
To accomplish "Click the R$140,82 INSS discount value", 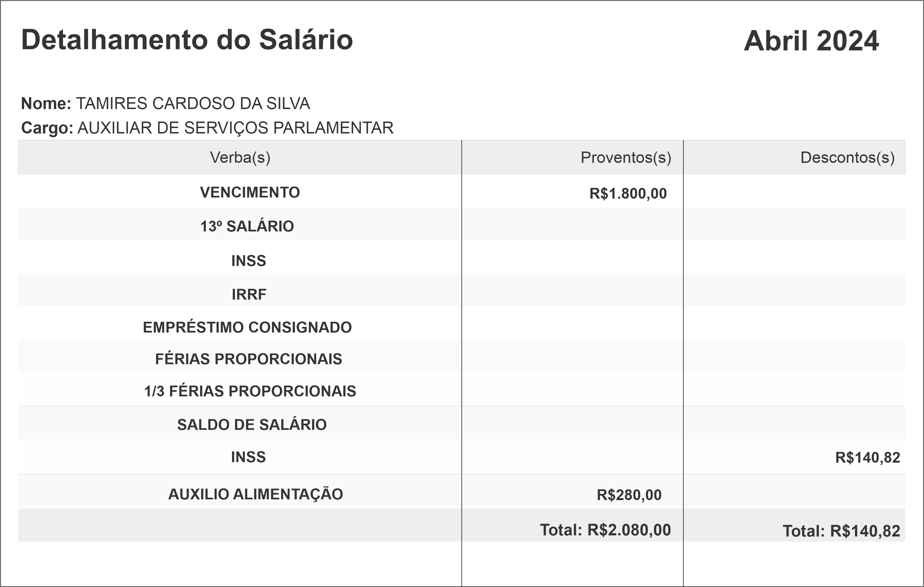I will click(x=867, y=458).
